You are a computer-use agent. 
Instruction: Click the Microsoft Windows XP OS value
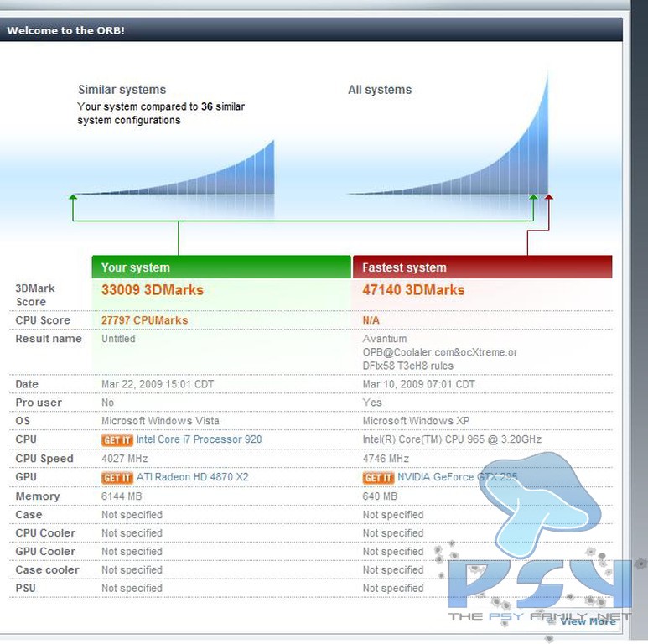[x=416, y=421]
